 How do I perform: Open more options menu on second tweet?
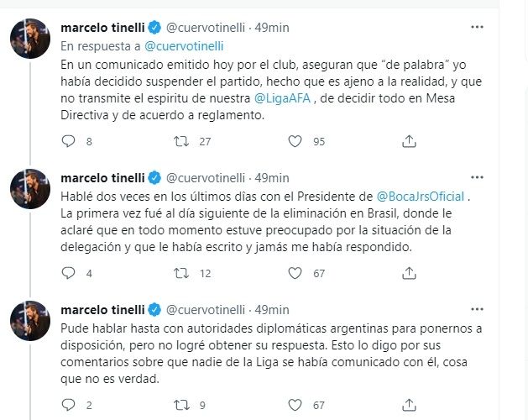click(477, 178)
